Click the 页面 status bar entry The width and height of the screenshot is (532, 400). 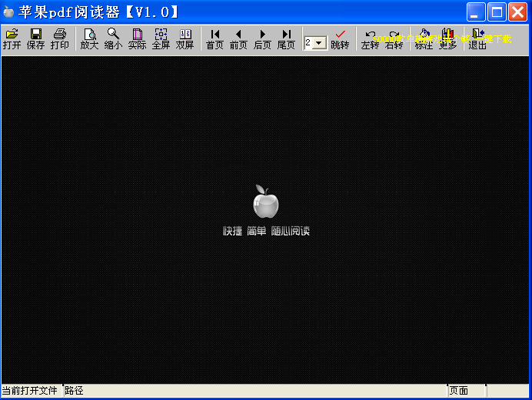459,391
